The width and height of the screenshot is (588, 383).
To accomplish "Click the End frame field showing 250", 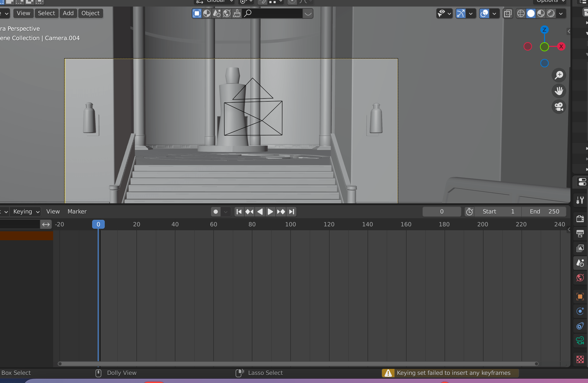I will pos(544,212).
